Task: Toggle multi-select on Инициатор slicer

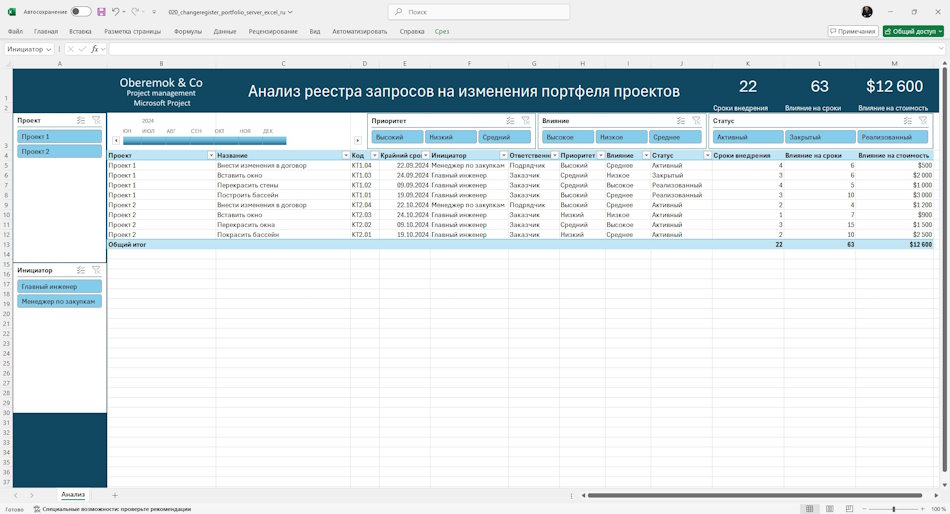Action: [81, 270]
